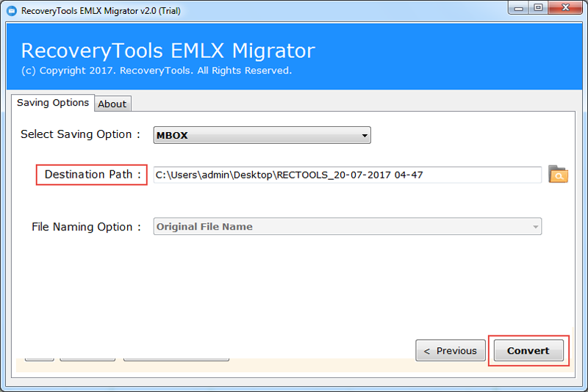
Task: Click the RecoveryTools app icon in title bar
Action: point(12,11)
